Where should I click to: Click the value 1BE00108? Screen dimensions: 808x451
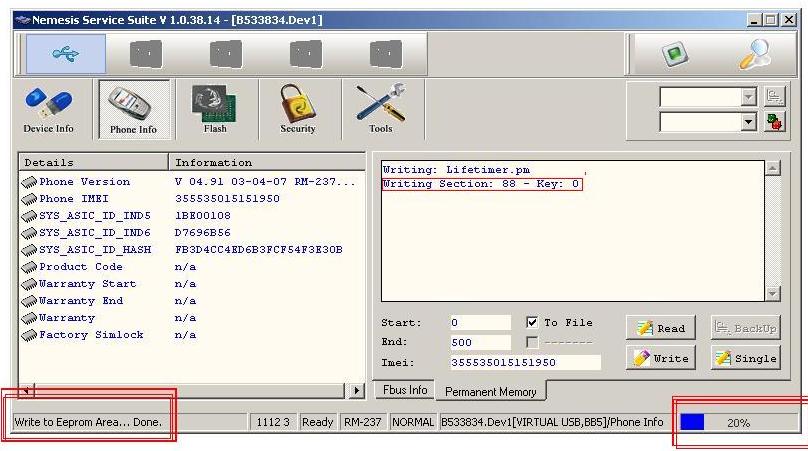pos(203,216)
